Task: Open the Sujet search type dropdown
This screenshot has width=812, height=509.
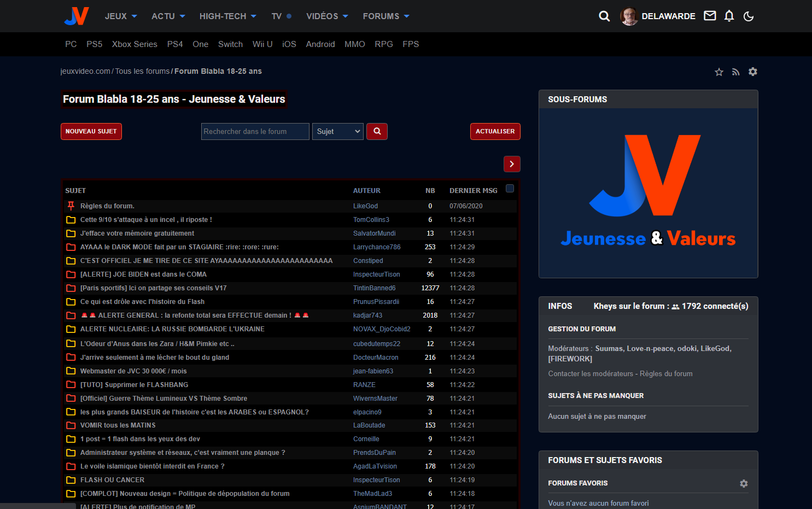Action: coord(338,131)
